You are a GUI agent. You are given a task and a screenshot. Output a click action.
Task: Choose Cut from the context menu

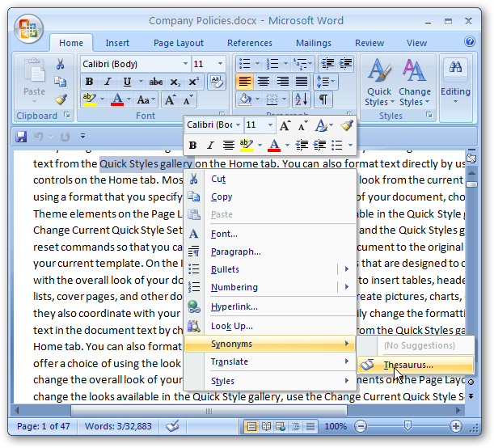coord(270,179)
